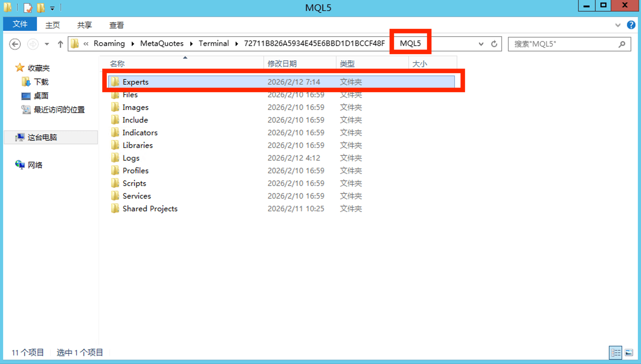Open the recent locations dropdown arrow
This screenshot has height=364, width=641.
tap(47, 44)
